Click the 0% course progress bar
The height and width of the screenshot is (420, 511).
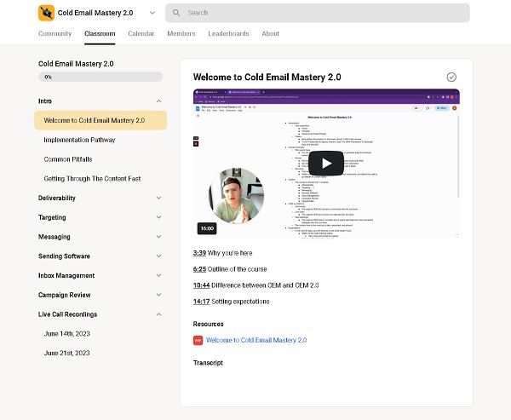click(100, 77)
